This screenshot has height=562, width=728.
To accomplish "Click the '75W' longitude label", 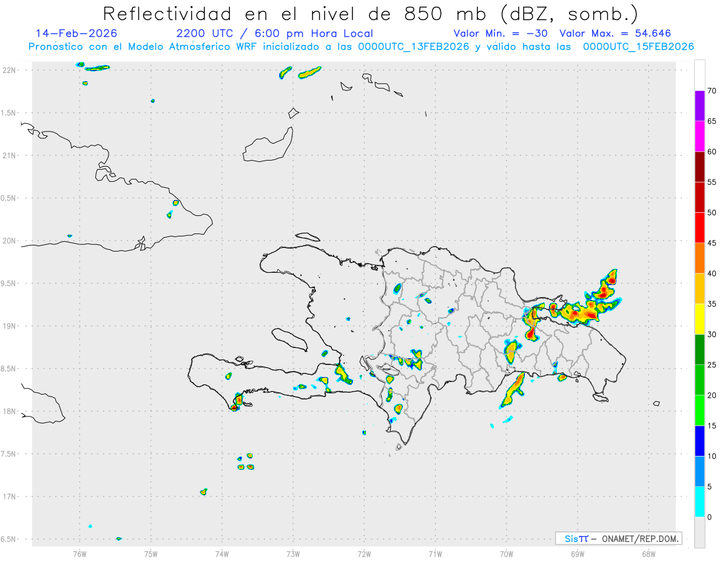I will coord(151,554).
